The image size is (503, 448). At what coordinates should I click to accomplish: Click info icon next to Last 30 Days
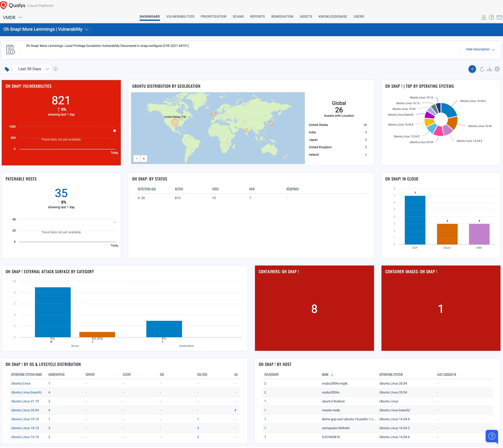pyautogui.click(x=56, y=69)
